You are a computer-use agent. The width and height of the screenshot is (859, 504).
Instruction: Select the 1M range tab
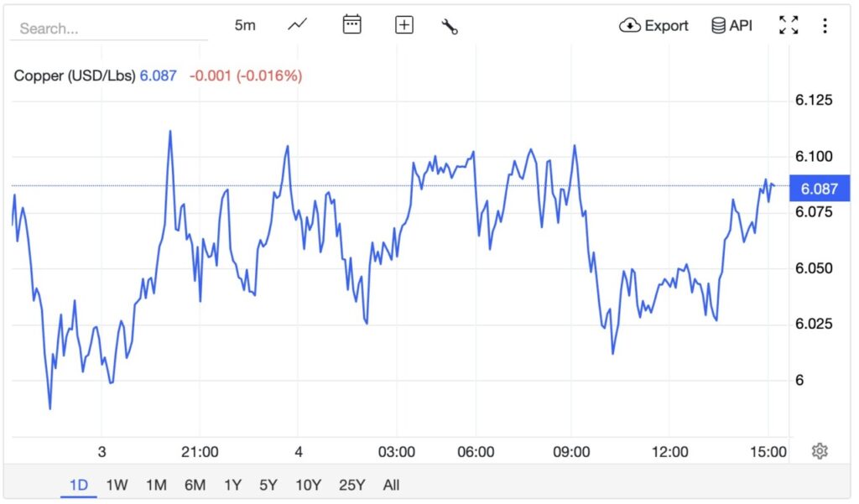coord(156,485)
